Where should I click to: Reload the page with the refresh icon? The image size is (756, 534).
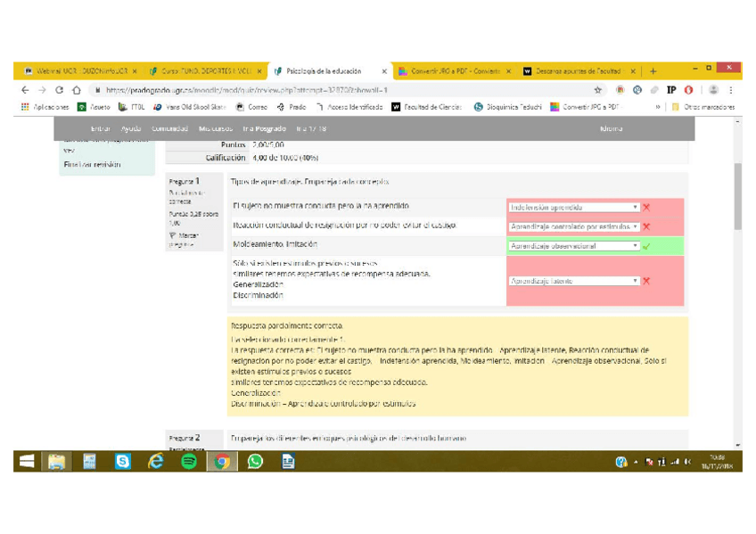[59, 90]
